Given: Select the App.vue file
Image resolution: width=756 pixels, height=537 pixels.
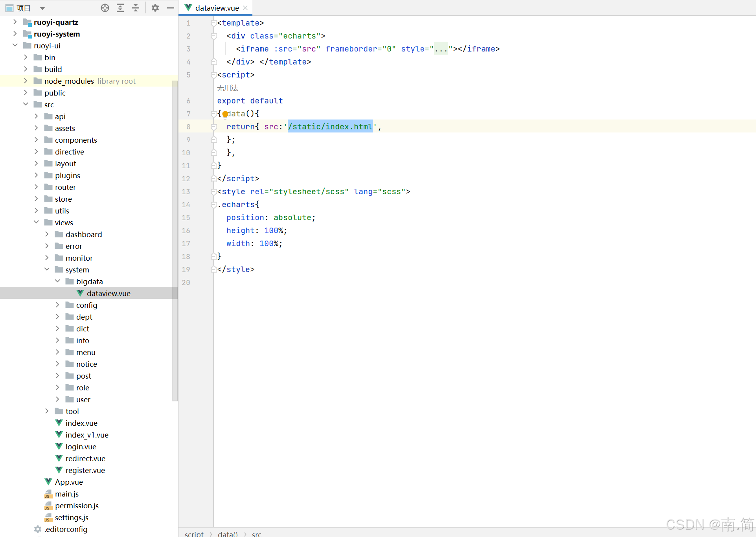Looking at the screenshot, I should click(x=69, y=482).
